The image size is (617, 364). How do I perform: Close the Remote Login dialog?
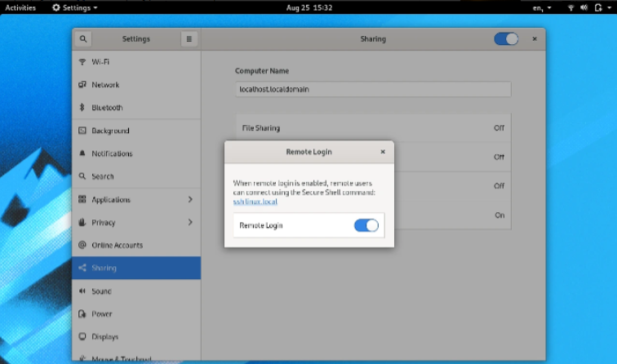tap(383, 152)
